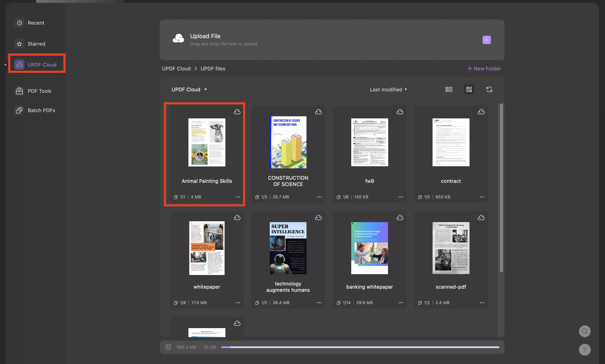
Task: Click the purple arrow in Upload File
Action: 487,40
